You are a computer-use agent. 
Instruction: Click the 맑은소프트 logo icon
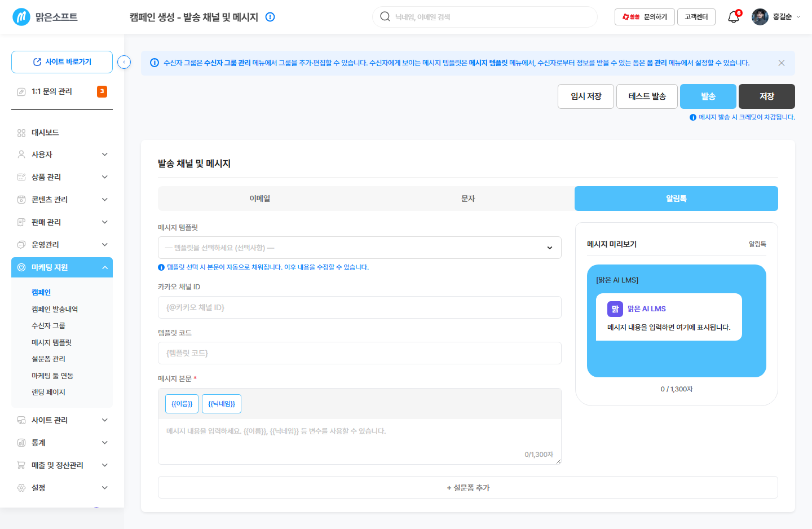tap(21, 17)
